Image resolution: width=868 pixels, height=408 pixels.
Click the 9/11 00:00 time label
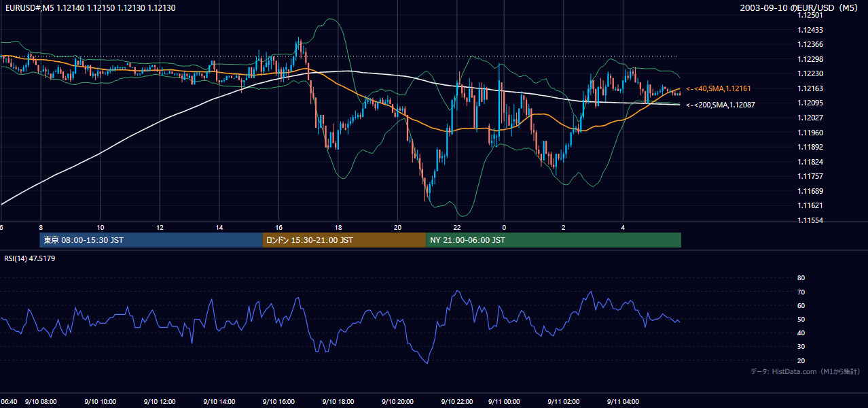pos(503,402)
